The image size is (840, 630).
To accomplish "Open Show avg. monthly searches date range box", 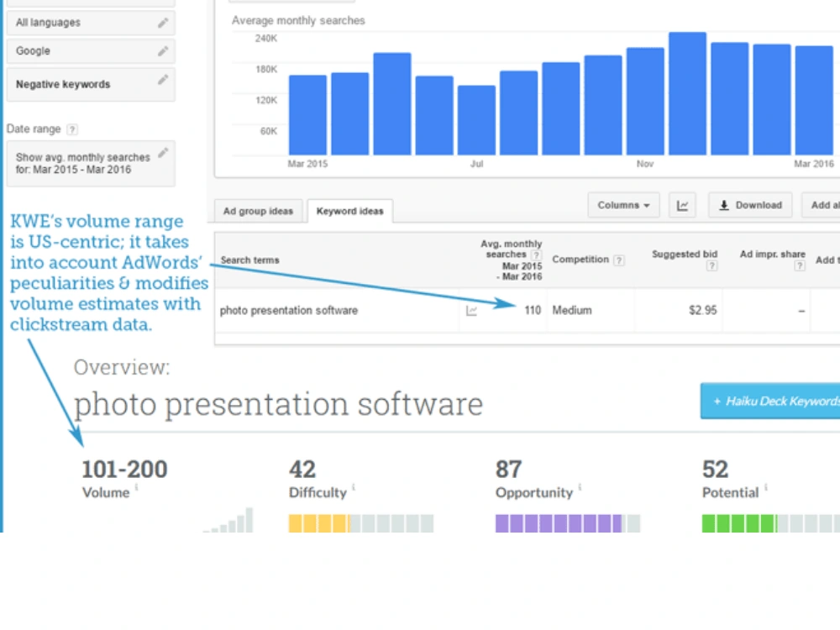I will click(x=91, y=164).
